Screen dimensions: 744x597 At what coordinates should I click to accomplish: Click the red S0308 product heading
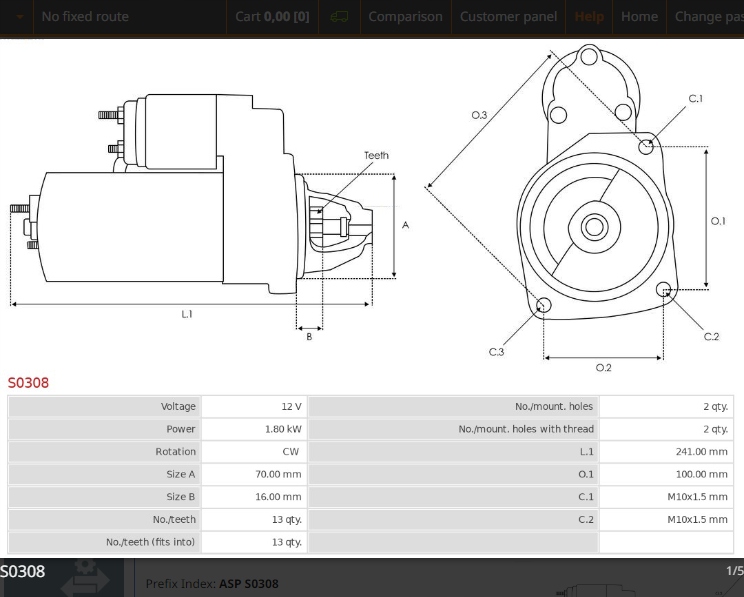pyautogui.click(x=28, y=382)
